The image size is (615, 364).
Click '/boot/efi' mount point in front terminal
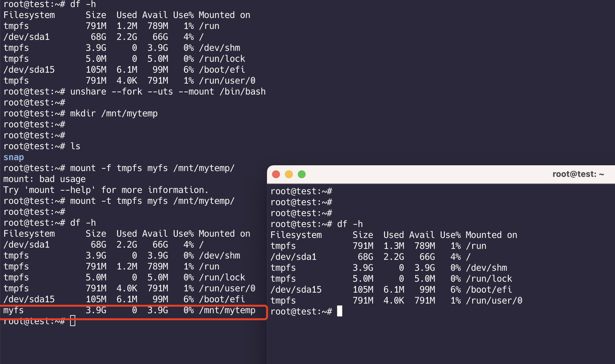pos(489,290)
